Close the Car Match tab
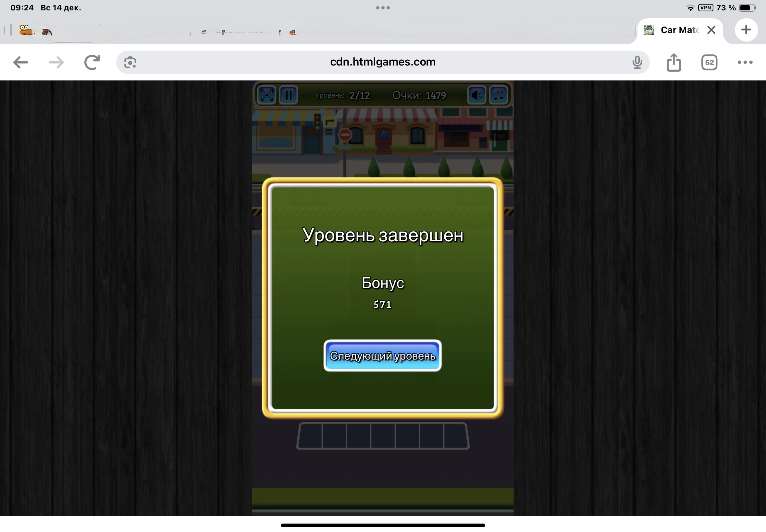 click(711, 30)
